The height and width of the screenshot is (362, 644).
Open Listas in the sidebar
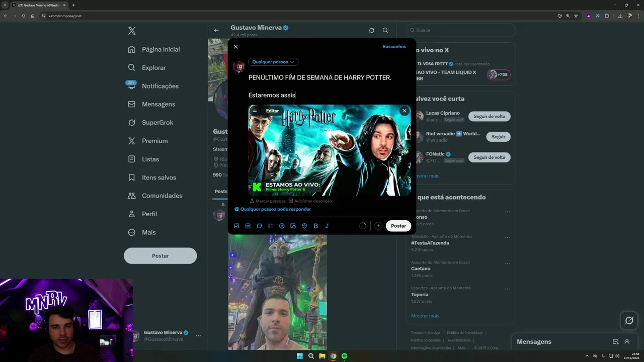143,159
